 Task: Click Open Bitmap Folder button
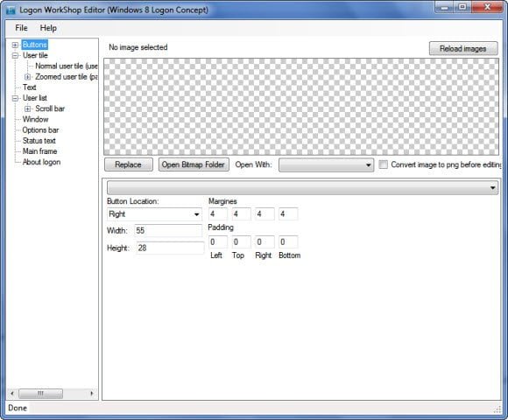194,164
